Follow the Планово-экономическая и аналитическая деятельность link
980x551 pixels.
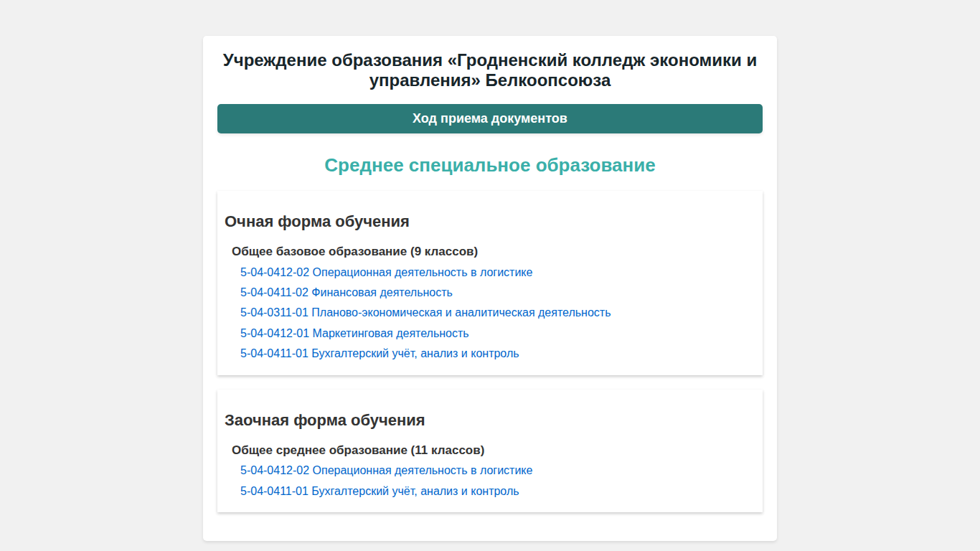click(x=425, y=313)
